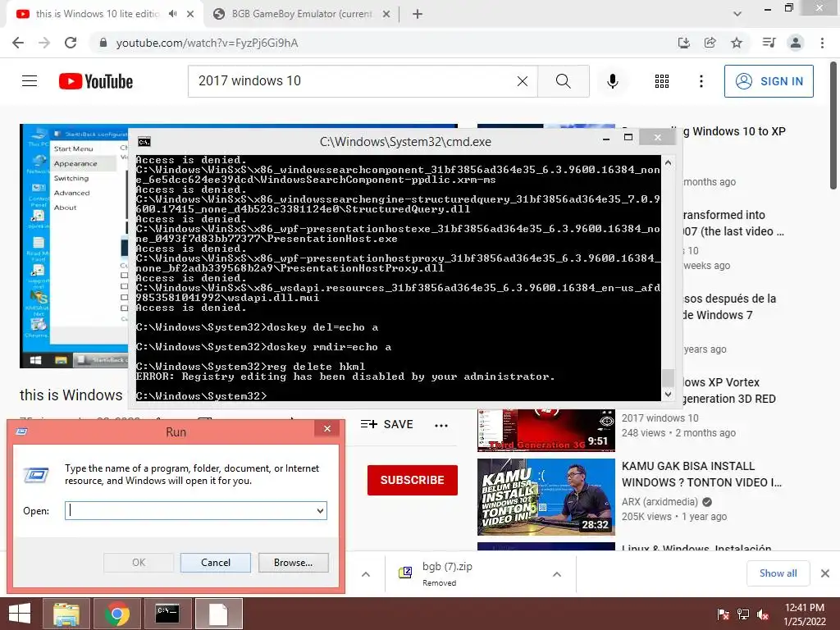Open File Explorer from taskbar
The width and height of the screenshot is (840, 630).
click(x=66, y=614)
